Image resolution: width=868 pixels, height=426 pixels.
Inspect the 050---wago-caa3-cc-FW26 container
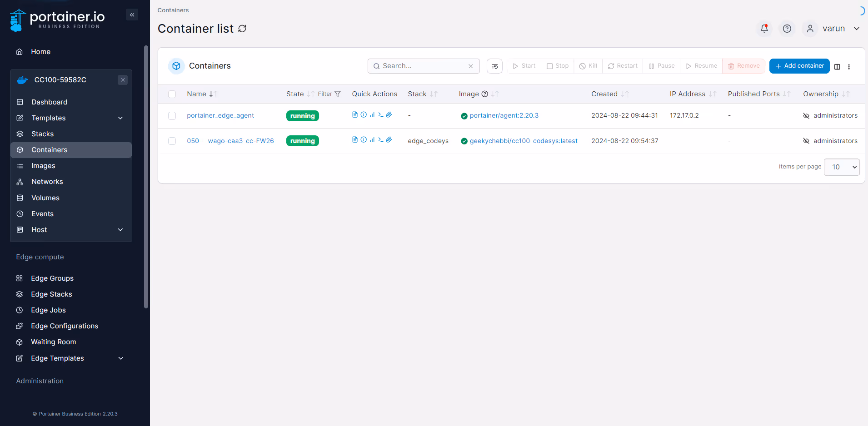(364, 140)
